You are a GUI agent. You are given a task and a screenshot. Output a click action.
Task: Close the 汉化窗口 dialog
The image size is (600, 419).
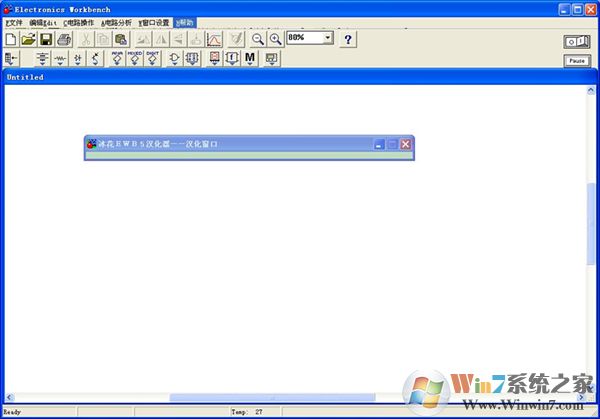point(406,144)
